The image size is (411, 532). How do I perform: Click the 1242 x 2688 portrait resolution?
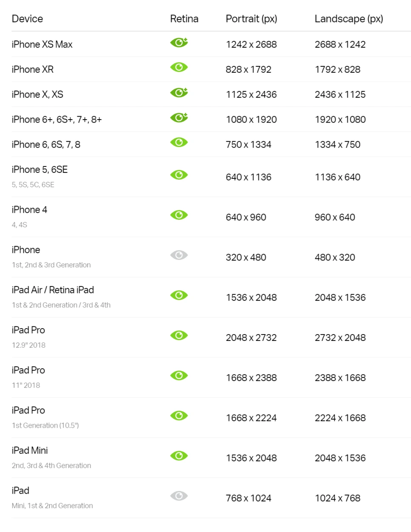251,44
